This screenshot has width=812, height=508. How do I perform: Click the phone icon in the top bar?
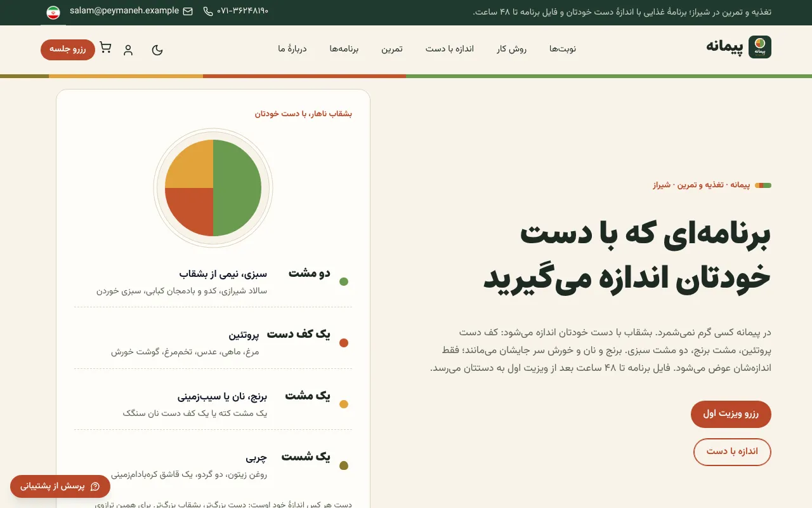(208, 11)
